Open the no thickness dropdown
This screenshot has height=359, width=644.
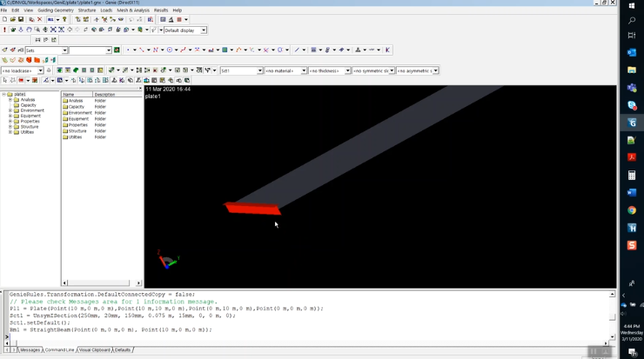pyautogui.click(x=347, y=70)
